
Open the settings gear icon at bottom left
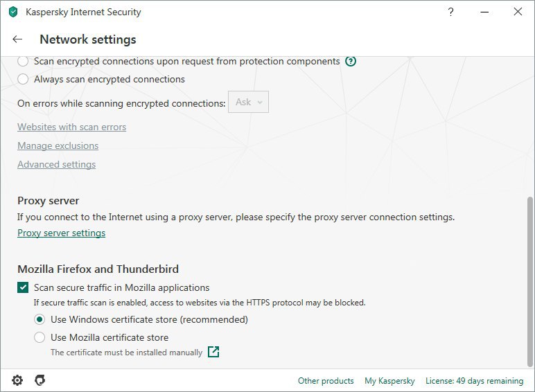click(x=17, y=380)
